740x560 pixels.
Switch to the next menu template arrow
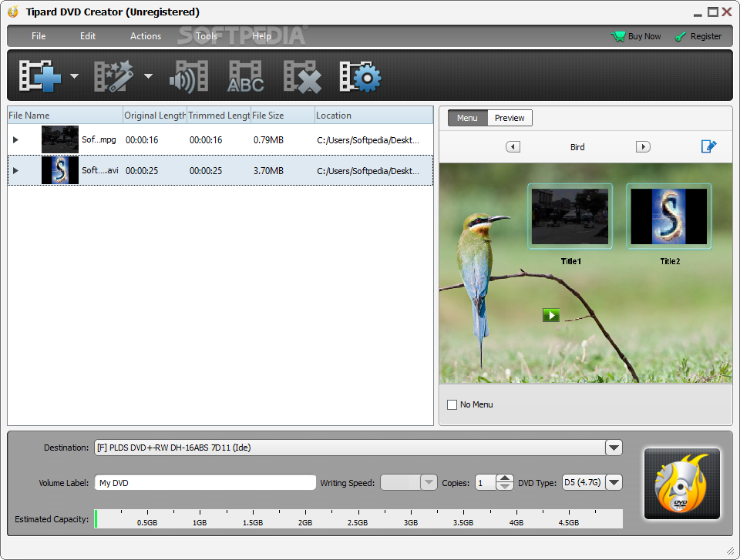coord(643,146)
